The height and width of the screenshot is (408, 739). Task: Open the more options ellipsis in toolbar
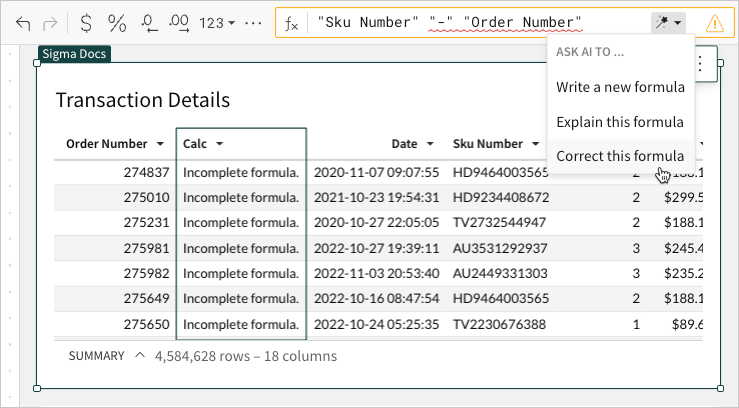click(x=253, y=23)
